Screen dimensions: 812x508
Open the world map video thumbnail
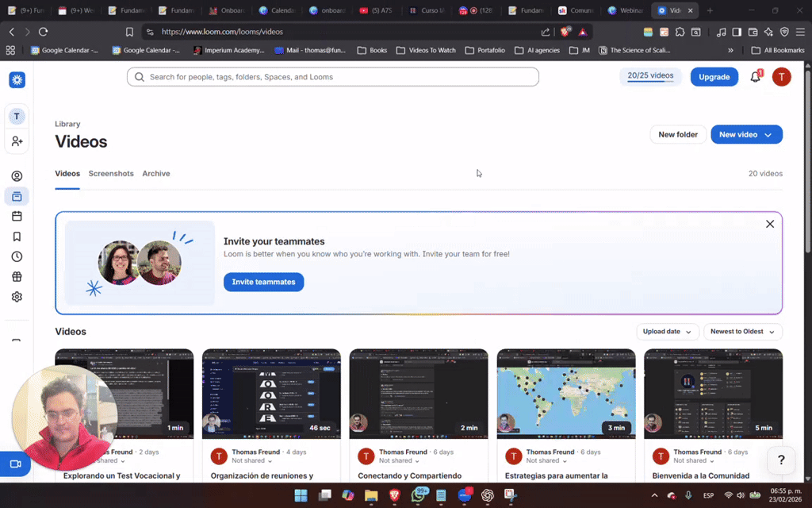pyautogui.click(x=566, y=394)
